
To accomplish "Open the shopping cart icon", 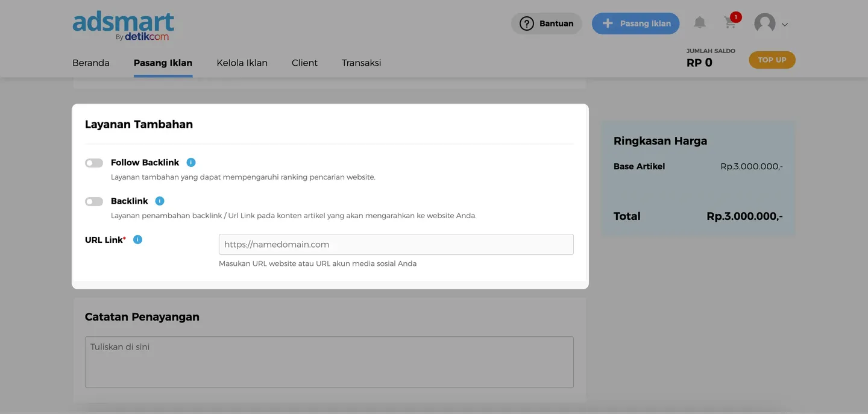I will (x=730, y=24).
